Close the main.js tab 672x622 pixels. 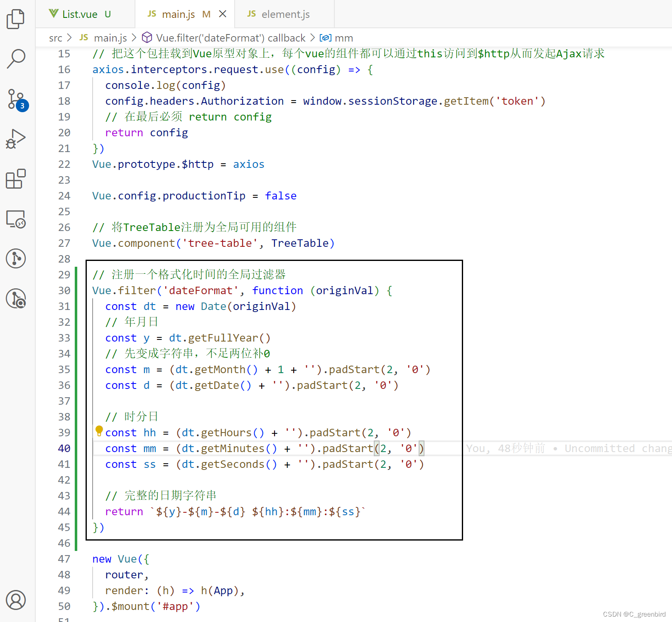pyautogui.click(x=223, y=14)
